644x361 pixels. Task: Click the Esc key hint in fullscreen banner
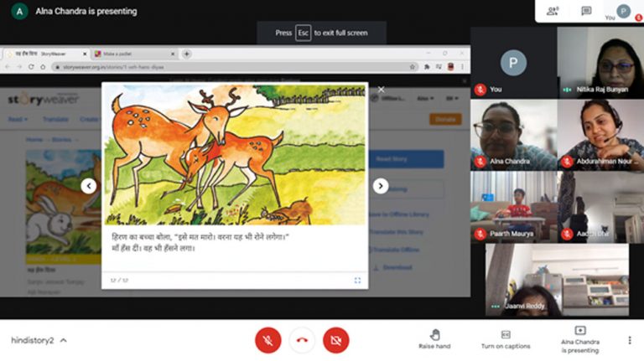point(303,33)
